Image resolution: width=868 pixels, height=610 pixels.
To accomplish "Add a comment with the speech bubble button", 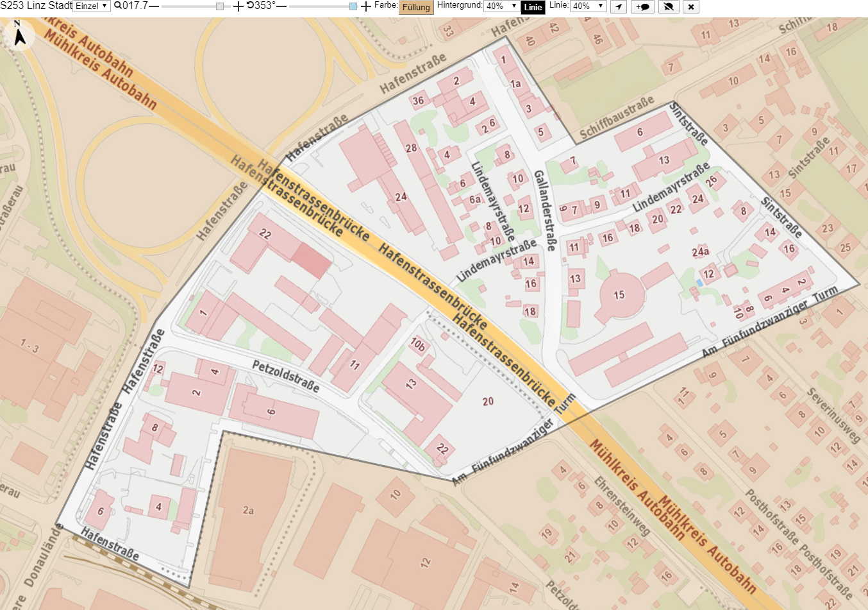I will tap(643, 6).
